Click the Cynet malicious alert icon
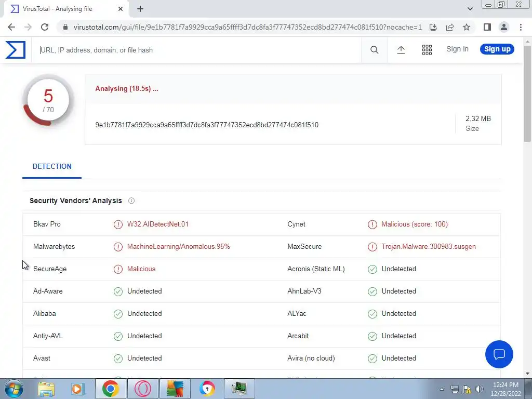The height and width of the screenshot is (399, 532). pos(372,224)
